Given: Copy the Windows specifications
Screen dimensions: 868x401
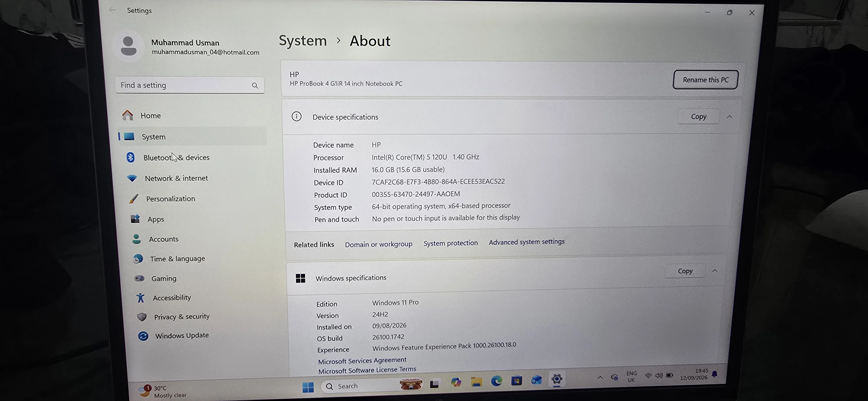Looking at the screenshot, I should click(685, 271).
